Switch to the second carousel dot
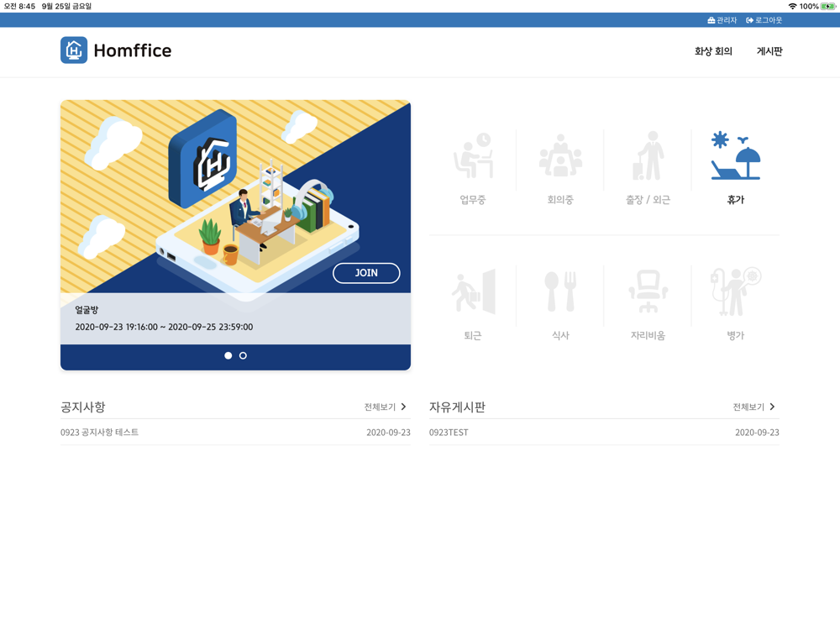The height and width of the screenshot is (630, 840). [244, 355]
